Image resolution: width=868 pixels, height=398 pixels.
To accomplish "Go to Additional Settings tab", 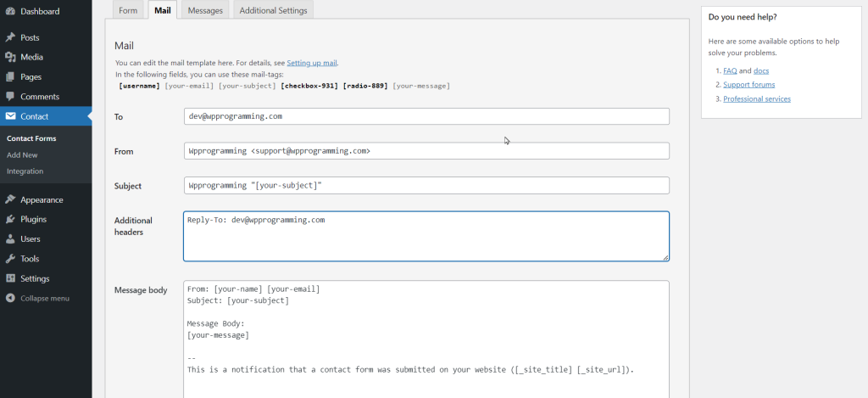I will click(273, 10).
